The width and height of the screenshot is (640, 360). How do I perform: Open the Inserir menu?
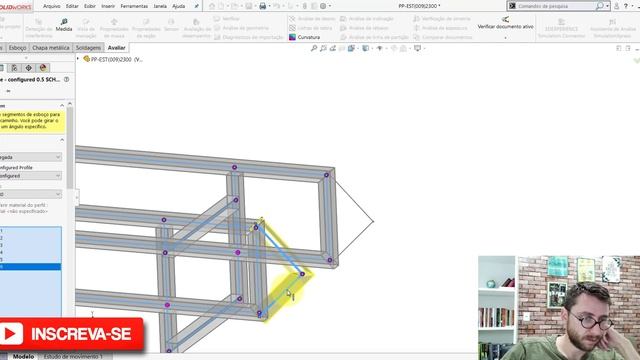[x=108, y=6]
